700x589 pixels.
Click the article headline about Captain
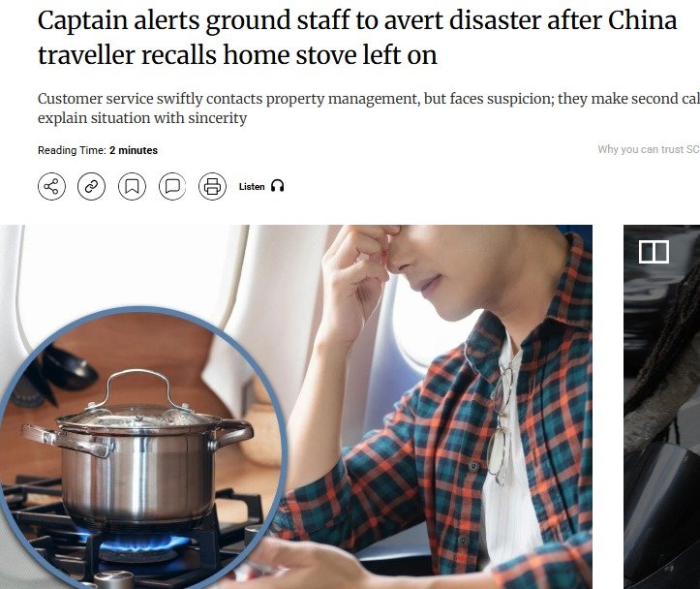pyautogui.click(x=357, y=38)
